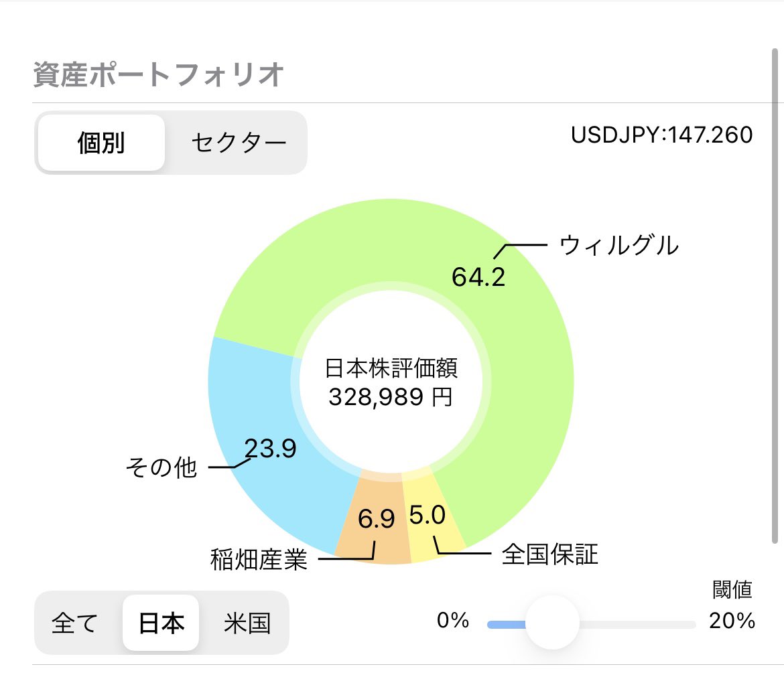The width and height of the screenshot is (784, 685).
Task: Select the 個別 segment tab
Action: [101, 143]
